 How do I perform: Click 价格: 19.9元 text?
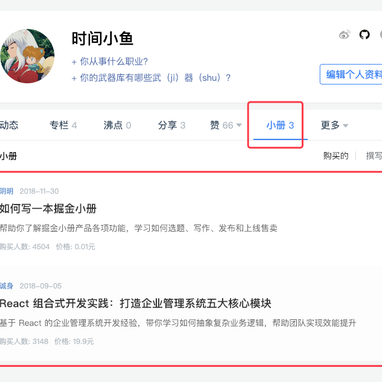[x=74, y=341]
